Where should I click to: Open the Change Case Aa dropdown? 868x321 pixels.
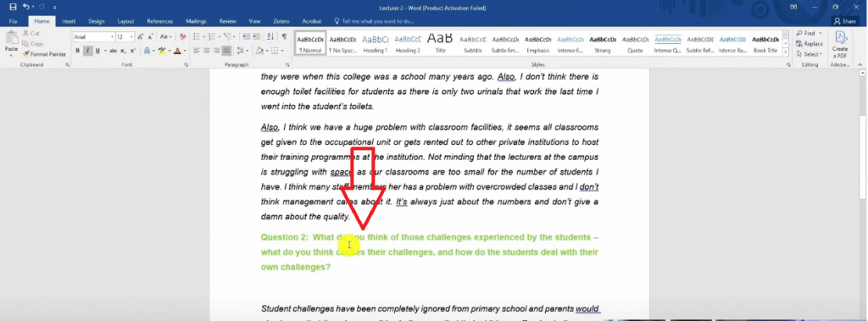(165, 37)
